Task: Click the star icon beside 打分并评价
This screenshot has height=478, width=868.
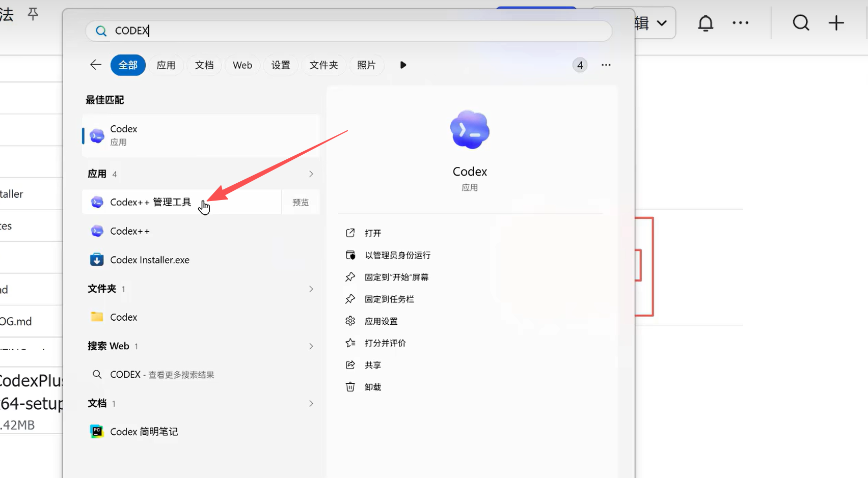Action: click(x=350, y=343)
